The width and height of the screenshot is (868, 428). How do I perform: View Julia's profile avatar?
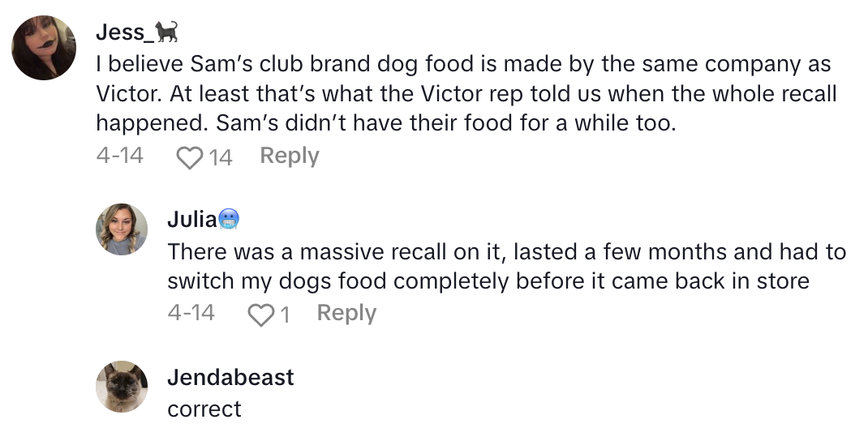(x=122, y=229)
